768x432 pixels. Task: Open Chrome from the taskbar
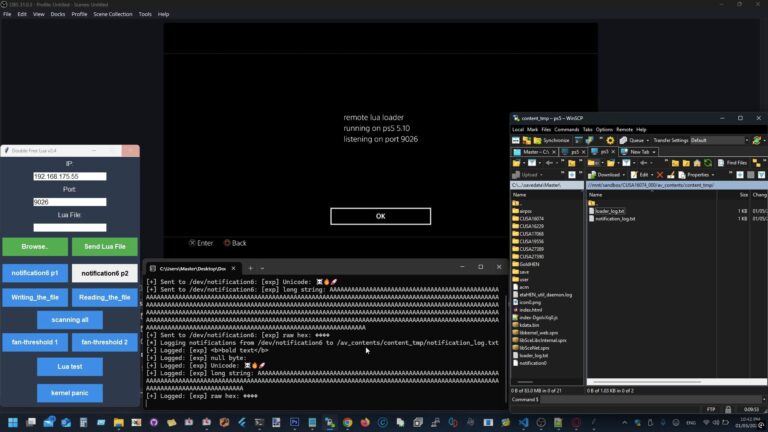point(347,422)
